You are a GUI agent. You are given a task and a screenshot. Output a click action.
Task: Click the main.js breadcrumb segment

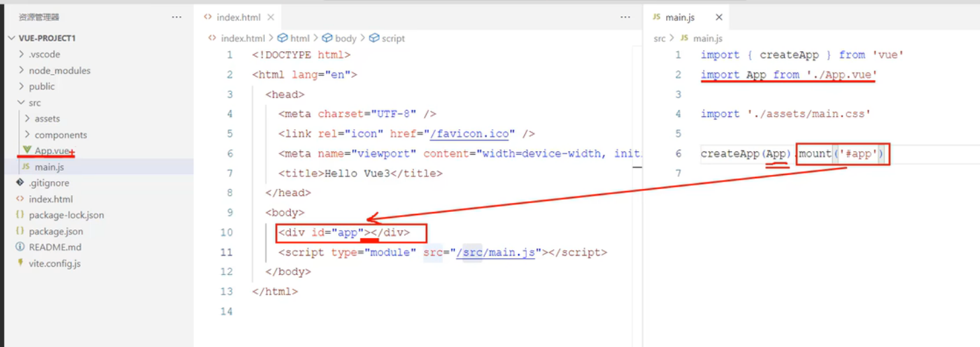click(x=708, y=38)
